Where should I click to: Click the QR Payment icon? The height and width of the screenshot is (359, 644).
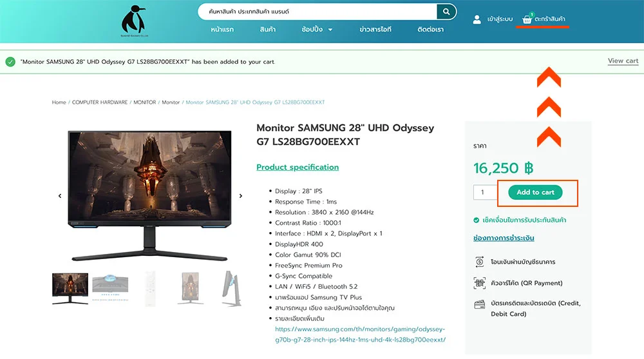coord(479,283)
